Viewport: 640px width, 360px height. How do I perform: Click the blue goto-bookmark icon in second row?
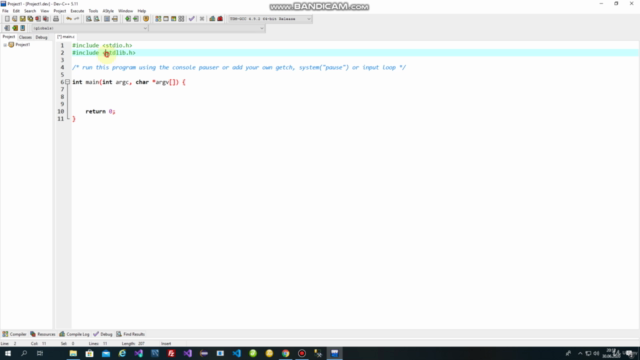(x=22, y=28)
